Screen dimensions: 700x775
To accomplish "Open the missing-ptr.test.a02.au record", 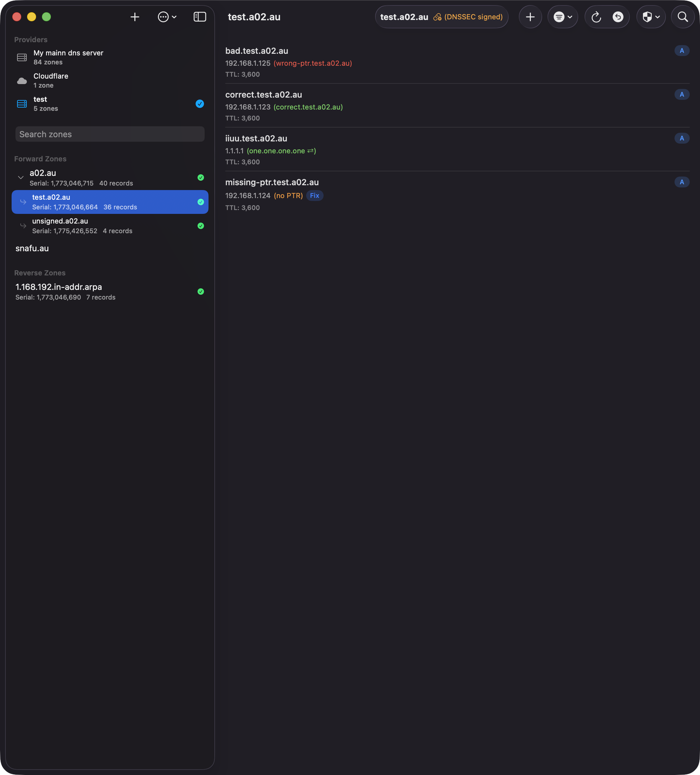I will (457, 194).
